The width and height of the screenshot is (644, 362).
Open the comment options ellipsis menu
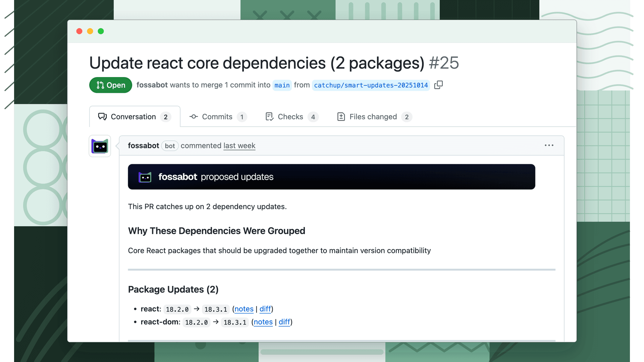click(x=549, y=145)
